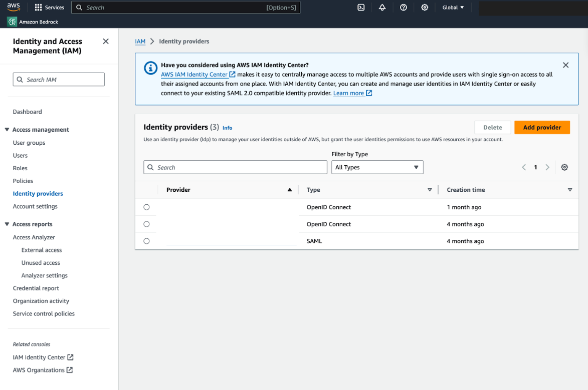The width and height of the screenshot is (588, 390).
Task: Click the SAML type cell
Action: (x=314, y=241)
